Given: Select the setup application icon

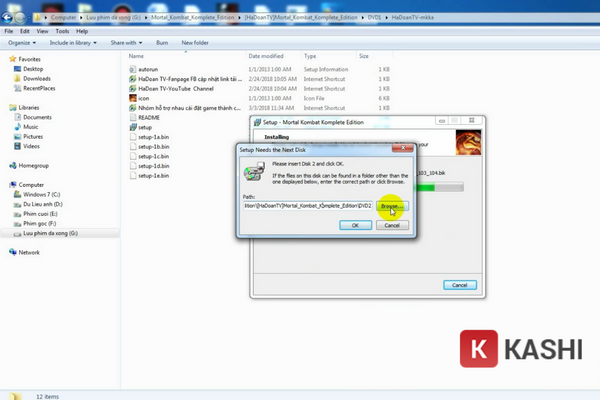Looking at the screenshot, I should pyautogui.click(x=133, y=127).
